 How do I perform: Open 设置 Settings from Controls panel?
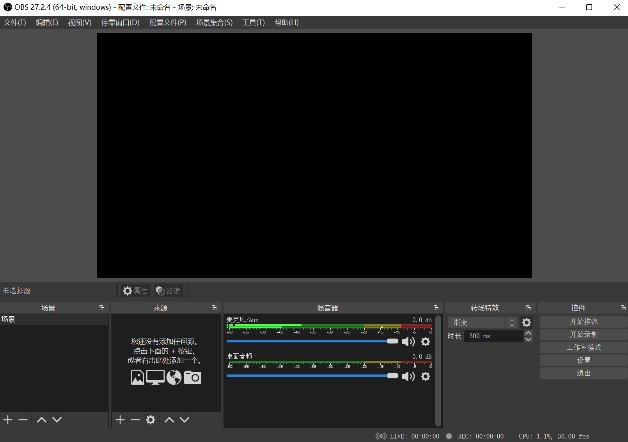coord(584,360)
